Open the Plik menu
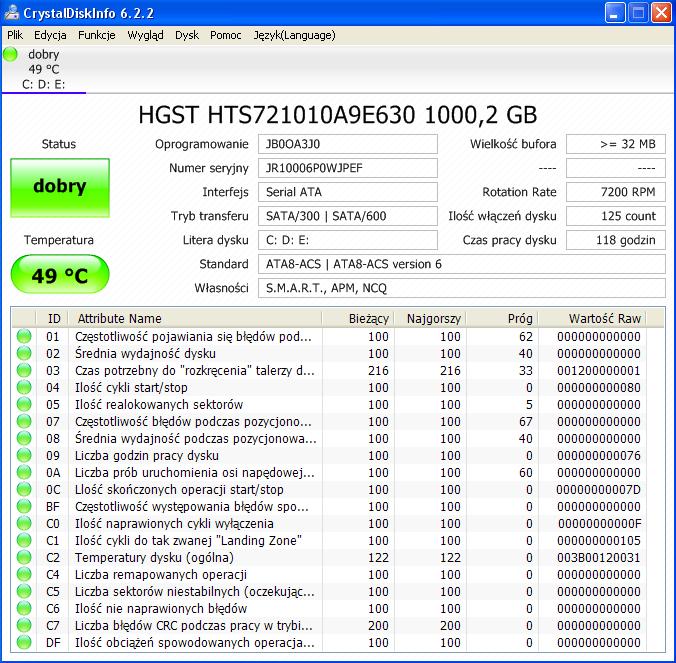This screenshot has height=663, width=676. [15, 35]
